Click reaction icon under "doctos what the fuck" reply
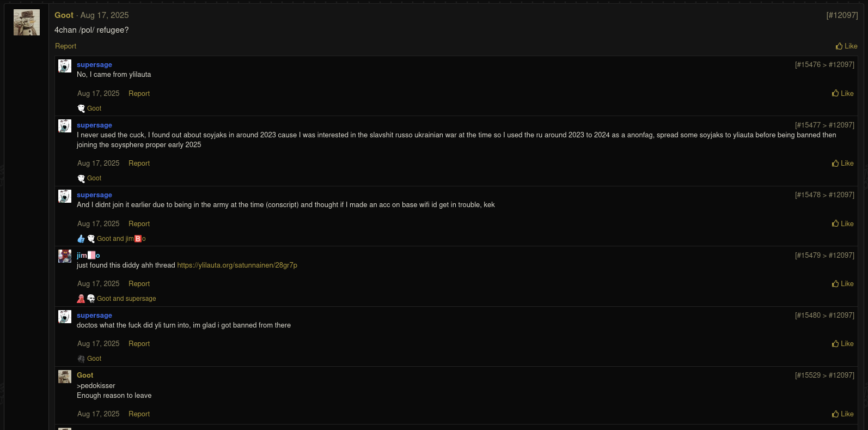This screenshot has height=430, width=868. (81, 359)
